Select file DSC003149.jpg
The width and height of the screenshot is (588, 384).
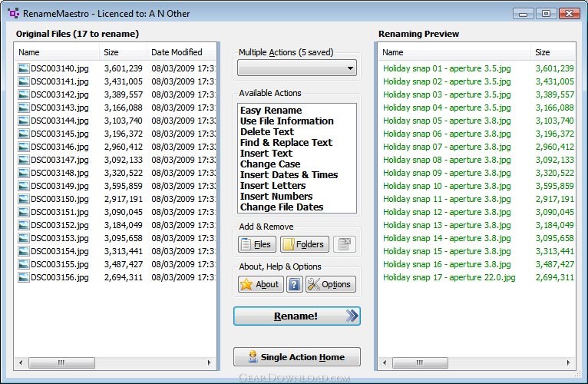click(x=60, y=186)
